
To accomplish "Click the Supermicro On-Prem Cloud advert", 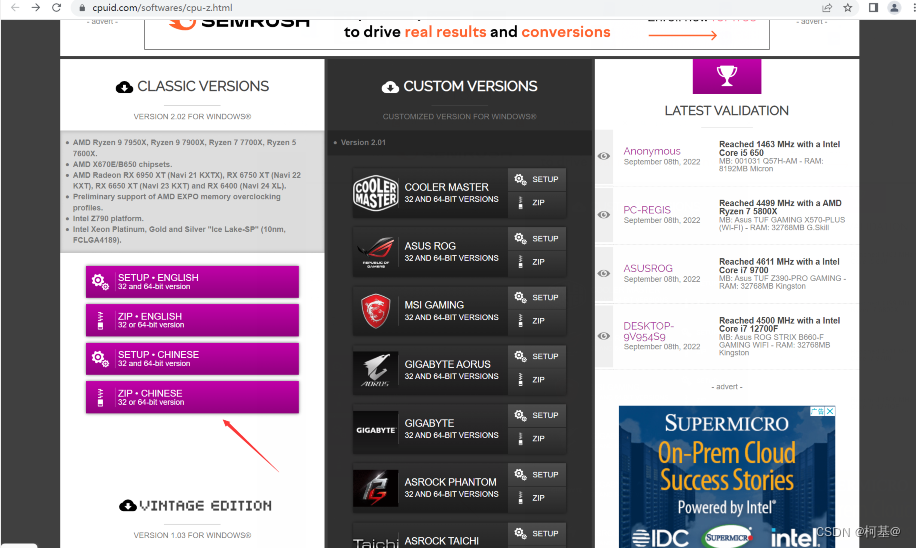I will click(x=727, y=477).
